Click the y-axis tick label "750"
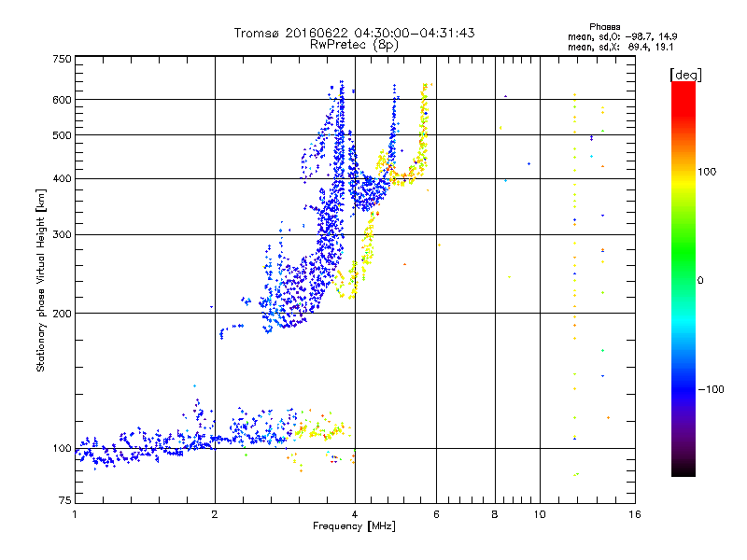 (x=62, y=59)
